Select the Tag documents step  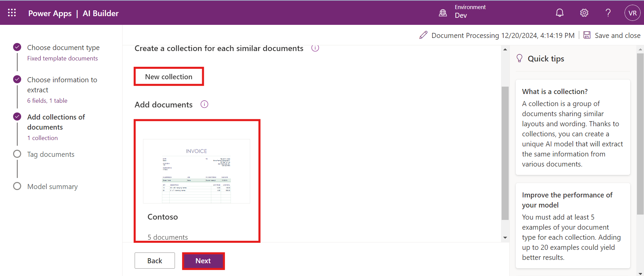click(x=51, y=154)
